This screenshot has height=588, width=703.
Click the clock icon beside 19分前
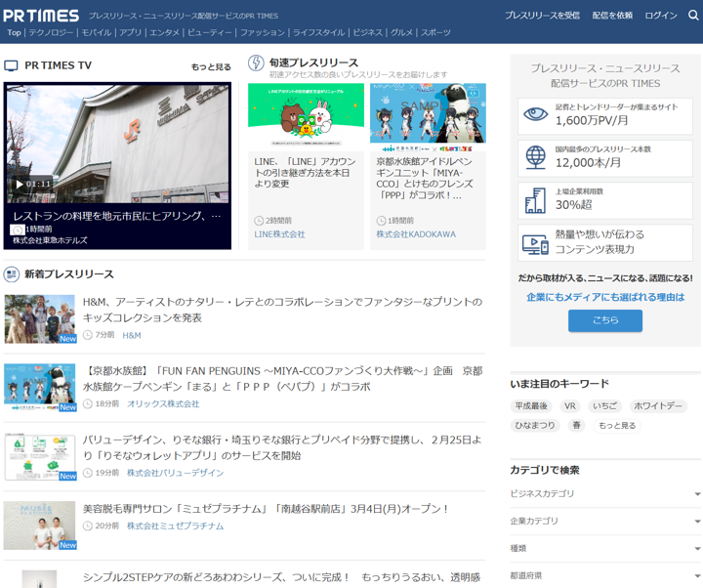[x=88, y=473]
